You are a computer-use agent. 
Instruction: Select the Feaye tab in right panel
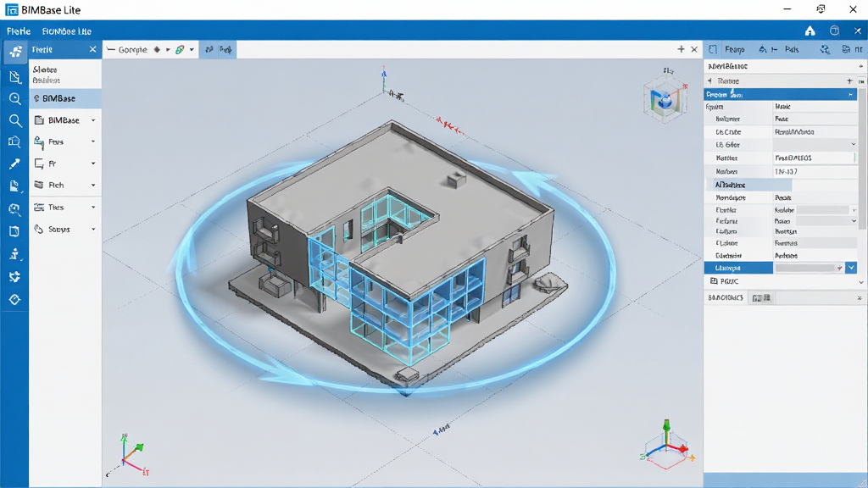pos(735,49)
